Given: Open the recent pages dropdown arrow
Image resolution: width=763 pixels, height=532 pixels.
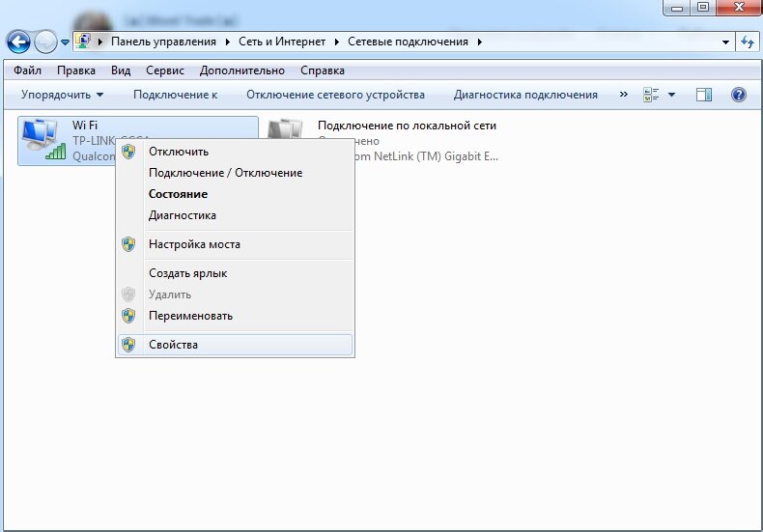Looking at the screenshot, I should click(x=65, y=42).
